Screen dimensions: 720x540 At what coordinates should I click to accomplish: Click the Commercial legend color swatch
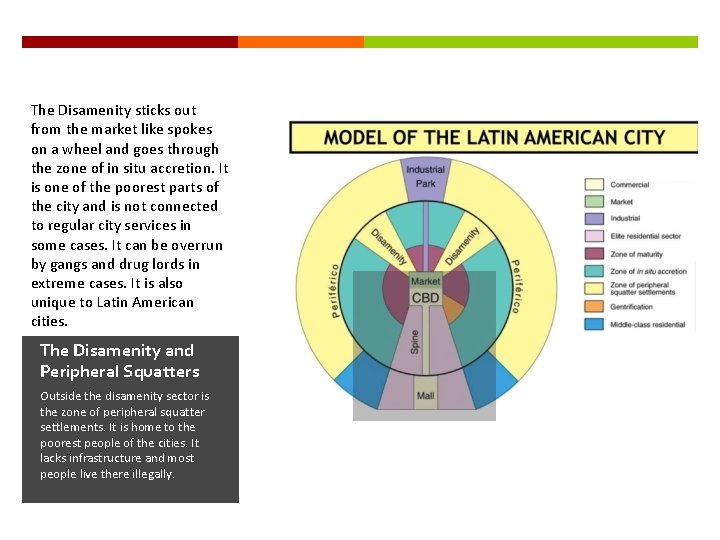594,185
